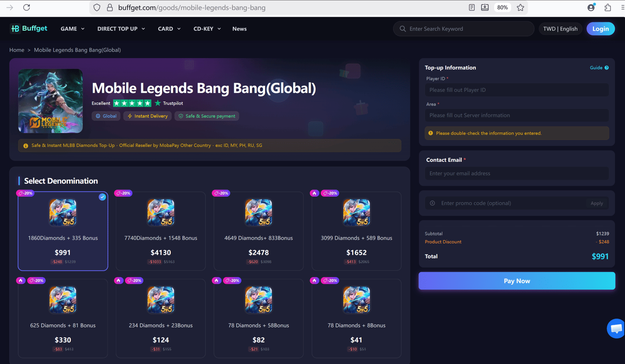This screenshot has height=364, width=625.
Task: Expand the CD-KEY dropdown menu
Action: tap(207, 29)
